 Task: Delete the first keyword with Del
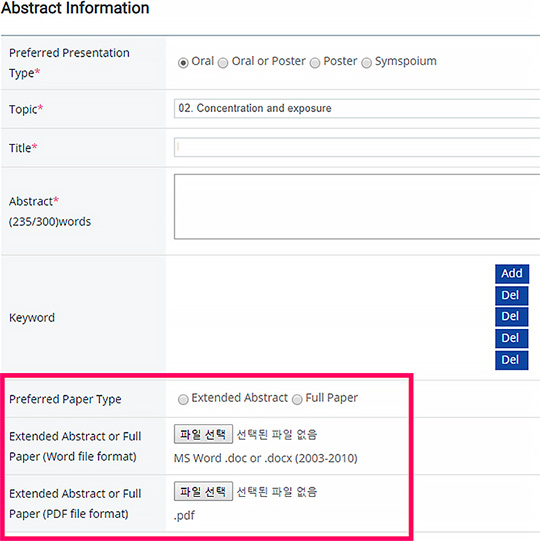512,295
